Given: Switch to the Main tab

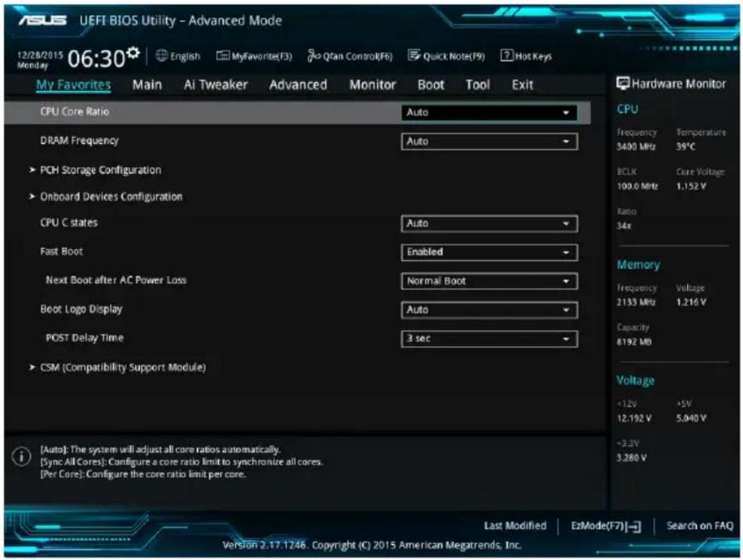Looking at the screenshot, I should click(x=147, y=85).
